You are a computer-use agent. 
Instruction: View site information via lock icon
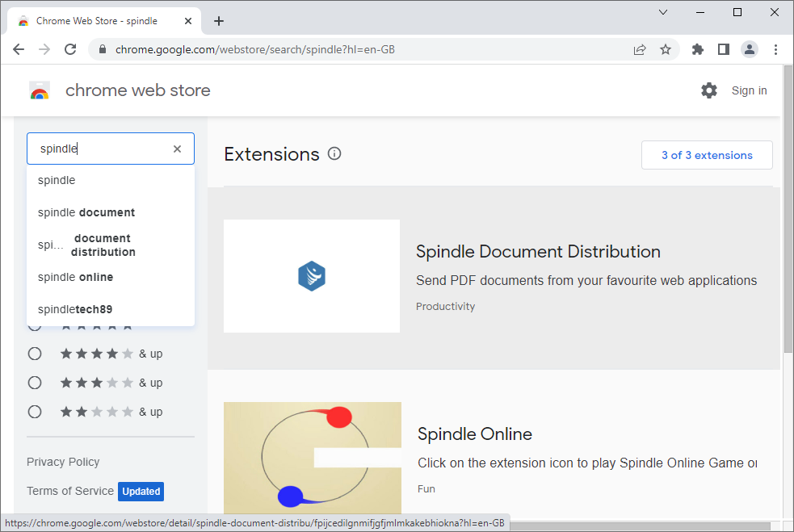[103, 49]
